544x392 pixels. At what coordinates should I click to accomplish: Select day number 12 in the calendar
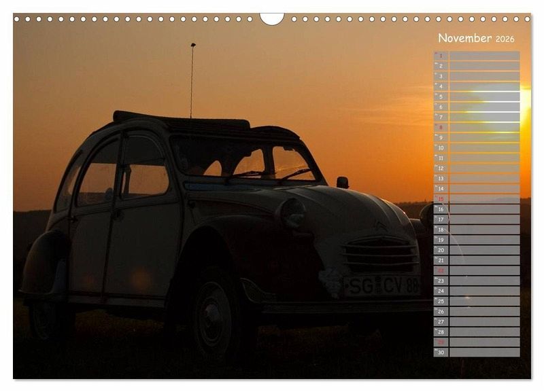tap(441, 168)
